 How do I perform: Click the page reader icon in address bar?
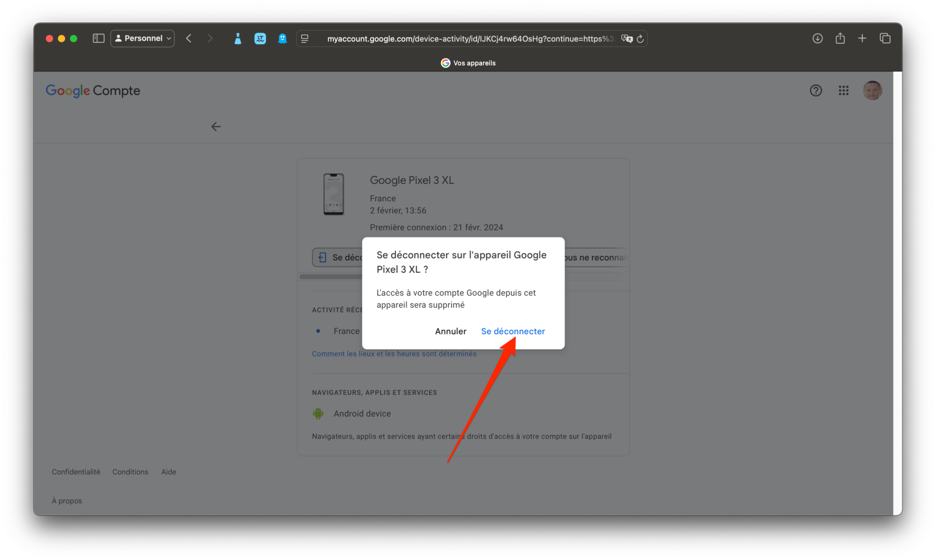click(x=305, y=39)
